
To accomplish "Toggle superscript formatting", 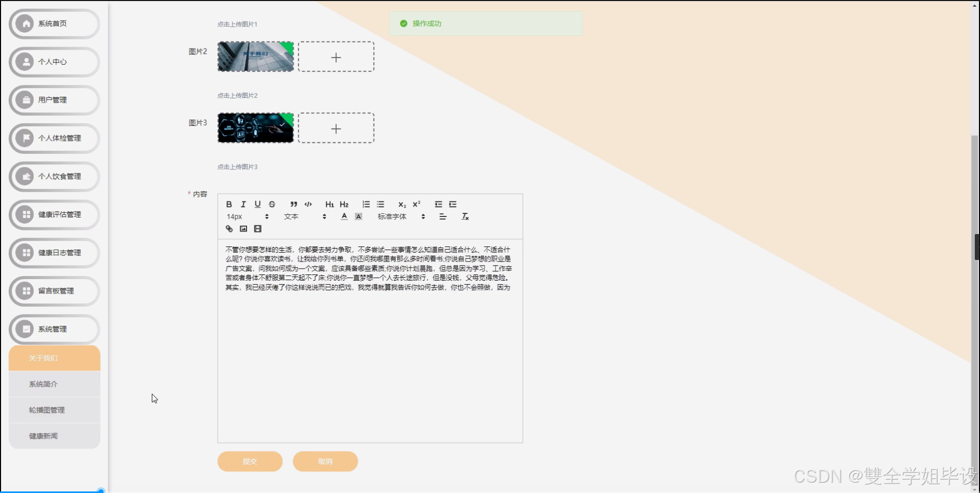I will coord(416,204).
